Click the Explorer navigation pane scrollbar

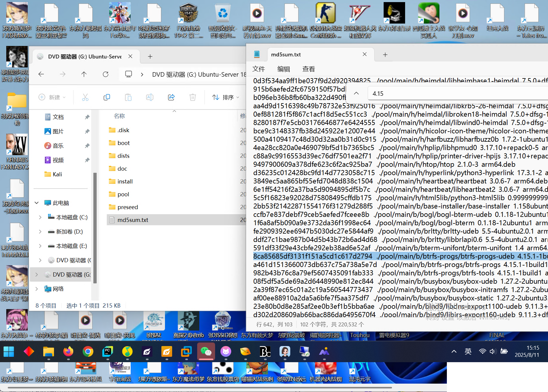tap(95, 228)
